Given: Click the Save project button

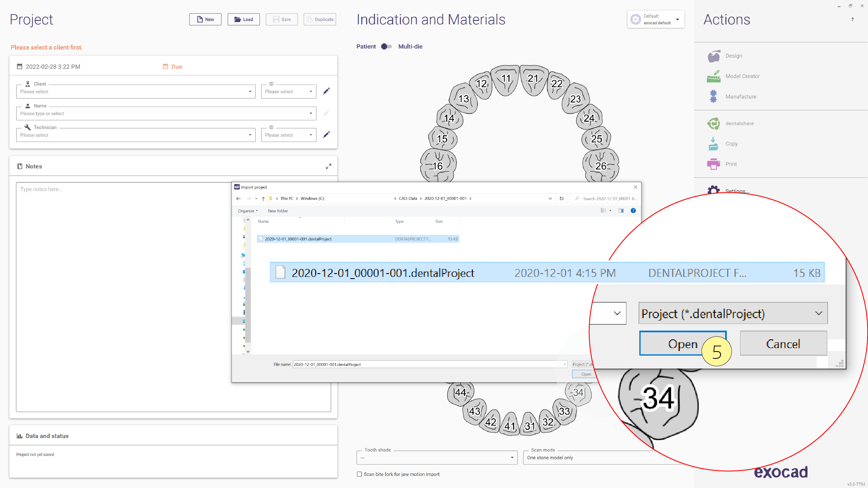Looking at the screenshot, I should click(282, 20).
